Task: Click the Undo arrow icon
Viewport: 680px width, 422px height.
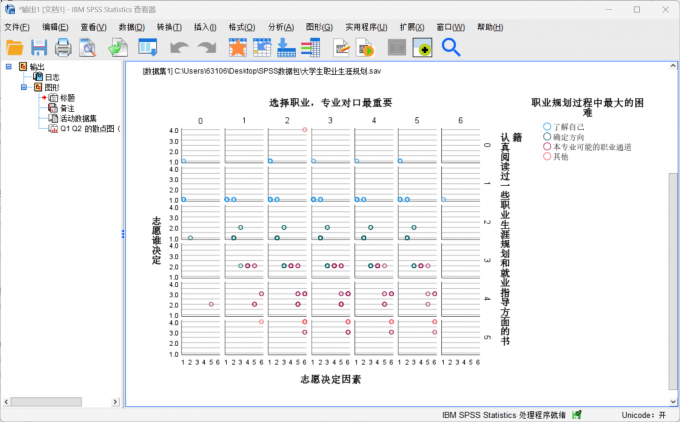Action: [179, 47]
